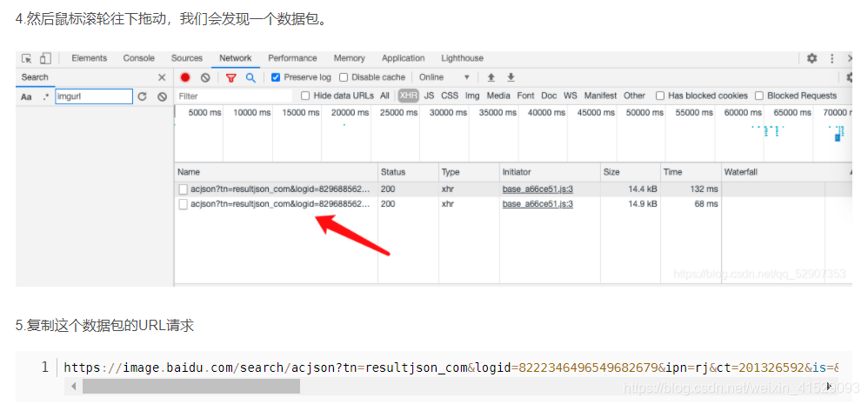The width and height of the screenshot is (868, 404).
Task: Toggle regular expression search button
Action: [x=46, y=96]
